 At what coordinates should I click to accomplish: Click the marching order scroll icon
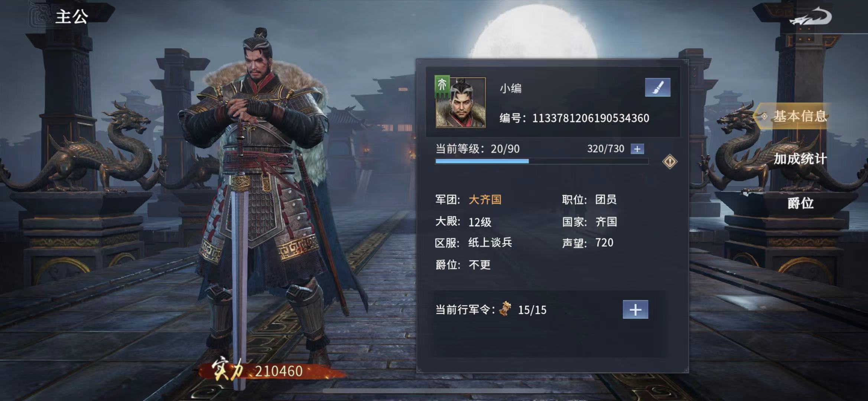pos(505,309)
